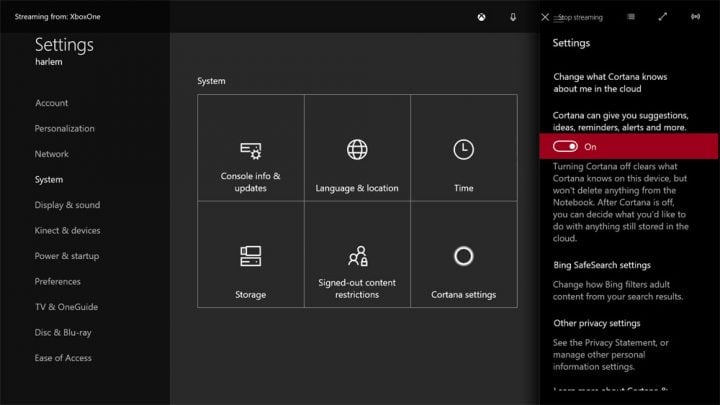The image size is (720, 405).
Task: Open the list menu icon in streaming bar
Action: (630, 17)
